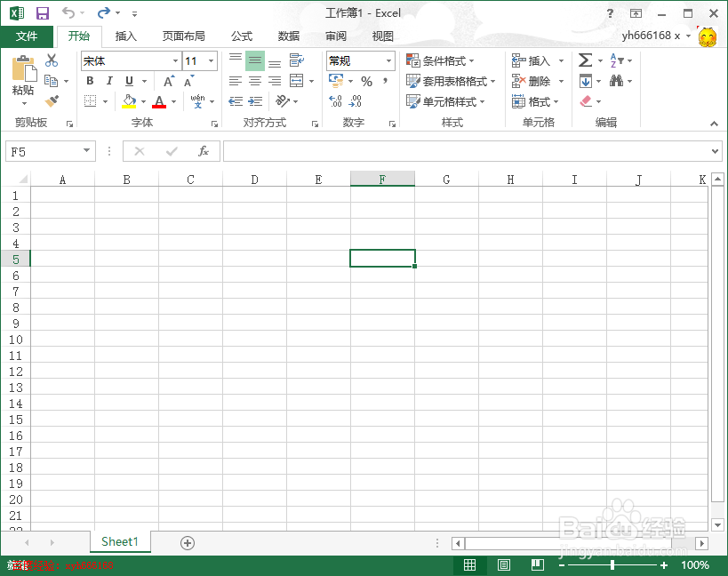This screenshot has width=728, height=576.
Task: Click the 套用表格格式 button
Action: [452, 80]
